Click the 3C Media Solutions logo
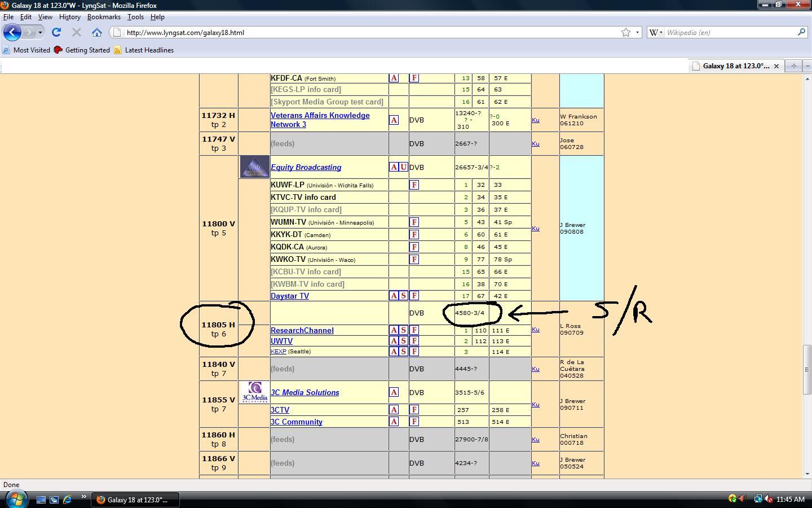The width and height of the screenshot is (812, 508). tap(254, 392)
